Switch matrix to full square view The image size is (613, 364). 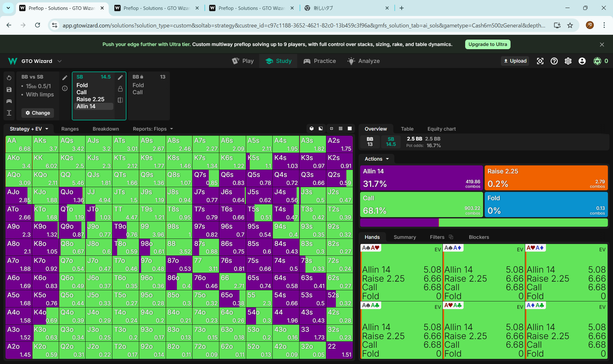(350, 129)
